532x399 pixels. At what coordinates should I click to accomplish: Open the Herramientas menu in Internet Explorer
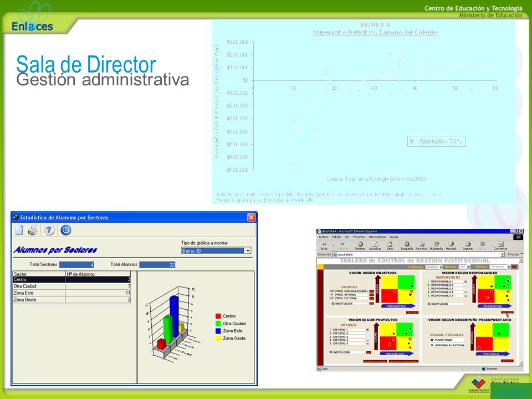point(377,237)
